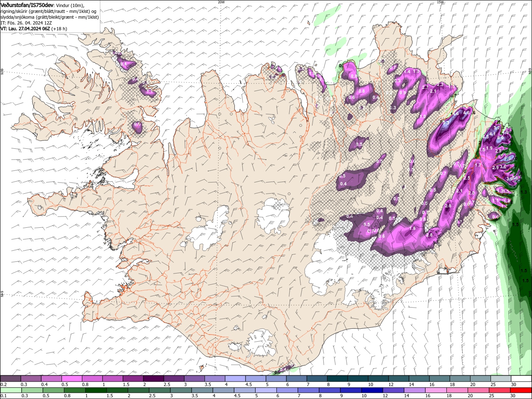The width and height of the screenshot is (532, 399).
Task: Pick the deep blue lower swatch at 10
Action: click(x=372, y=390)
